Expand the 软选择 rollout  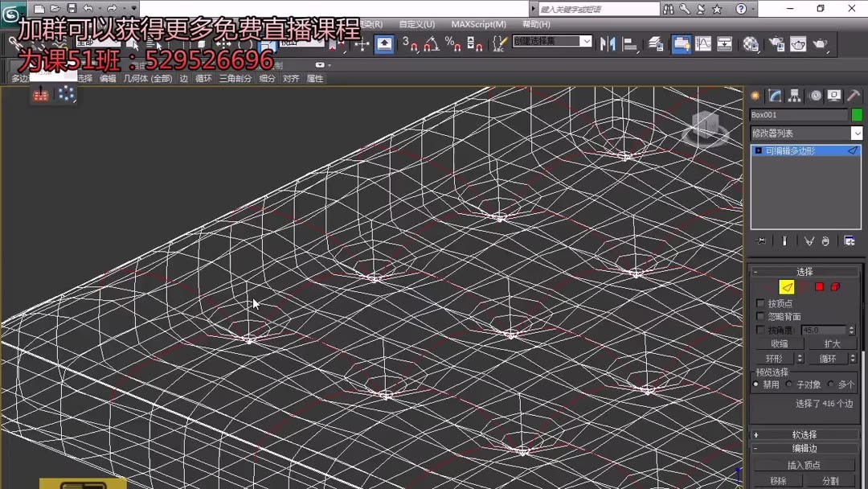pos(806,434)
